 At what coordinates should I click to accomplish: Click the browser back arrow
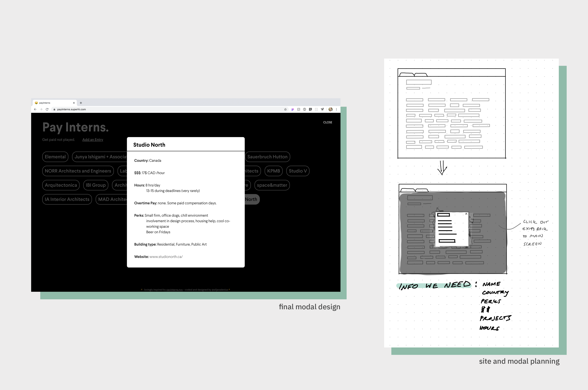35,109
